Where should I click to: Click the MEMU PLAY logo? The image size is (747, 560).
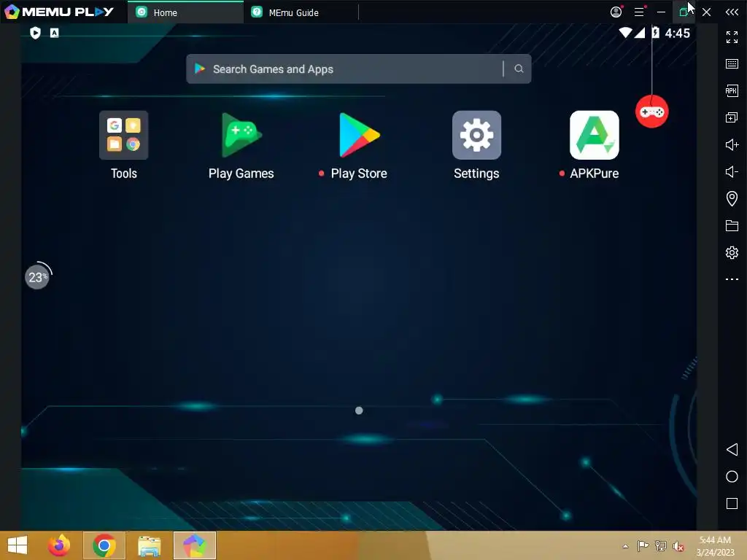point(59,12)
